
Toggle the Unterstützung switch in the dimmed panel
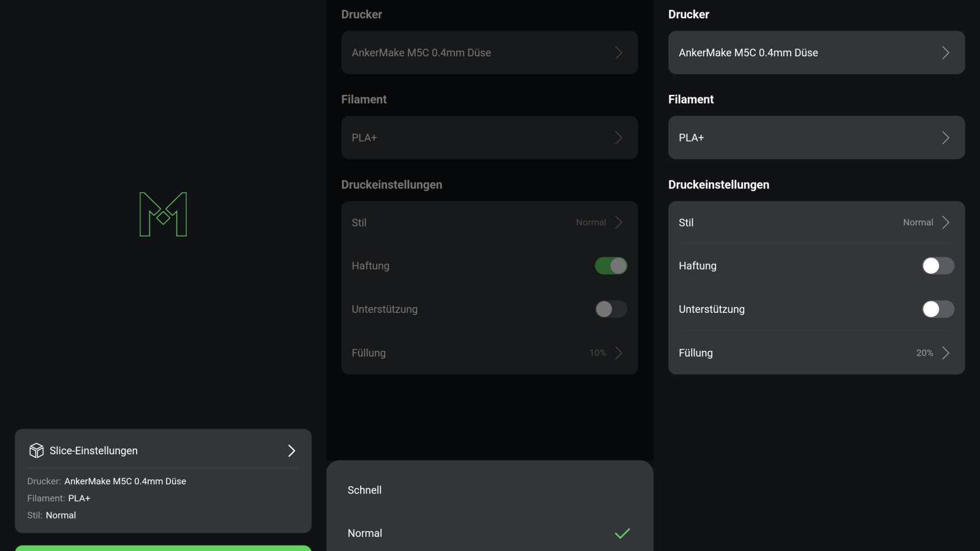pyautogui.click(x=611, y=309)
